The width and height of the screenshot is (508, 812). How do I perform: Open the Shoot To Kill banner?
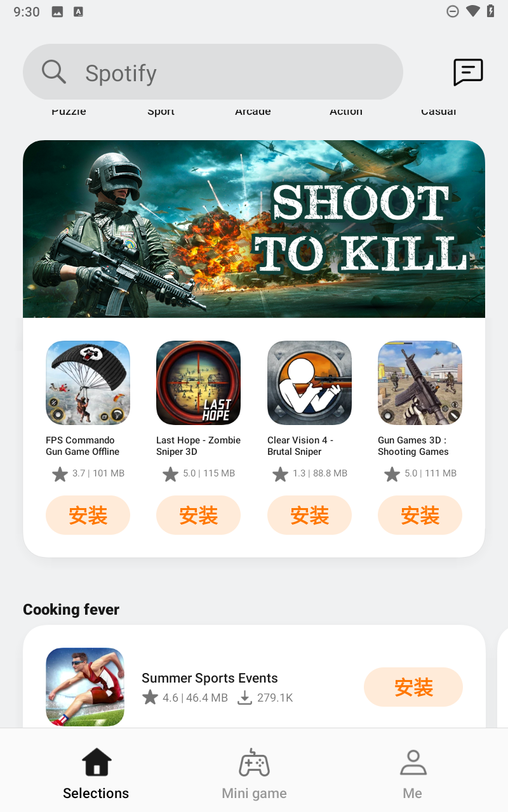point(254,229)
